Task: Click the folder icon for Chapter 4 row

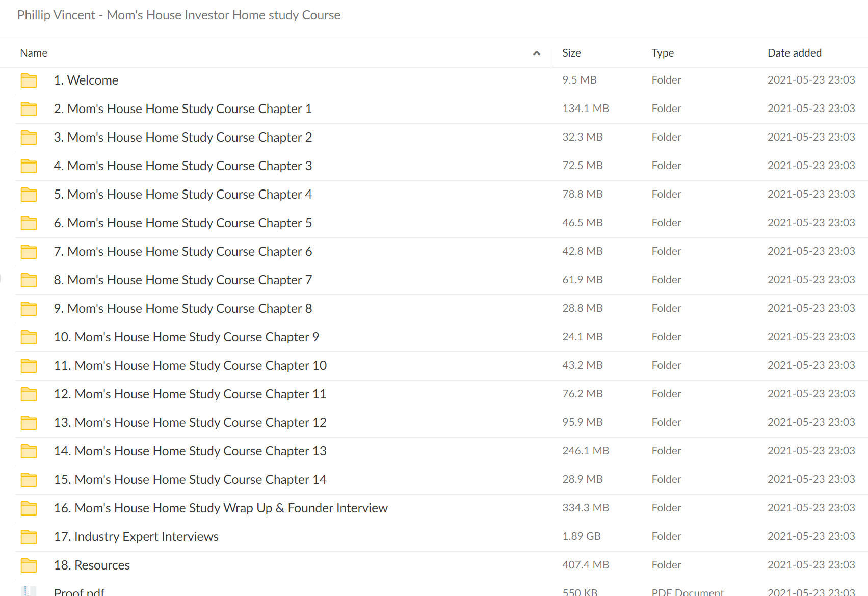Action: pyautogui.click(x=29, y=195)
